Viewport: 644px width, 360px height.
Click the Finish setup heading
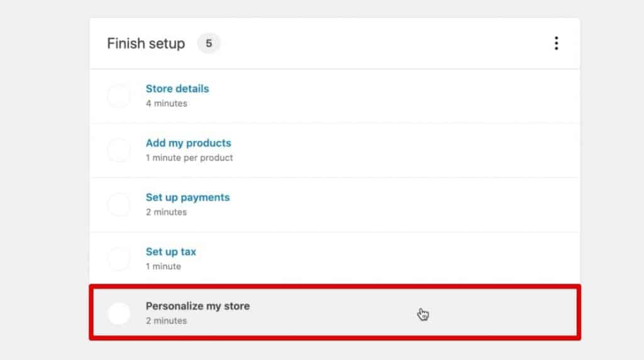point(146,43)
